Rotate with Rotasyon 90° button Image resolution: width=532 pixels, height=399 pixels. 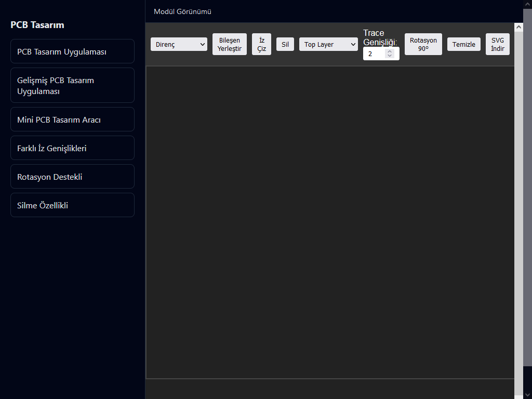pyautogui.click(x=423, y=44)
